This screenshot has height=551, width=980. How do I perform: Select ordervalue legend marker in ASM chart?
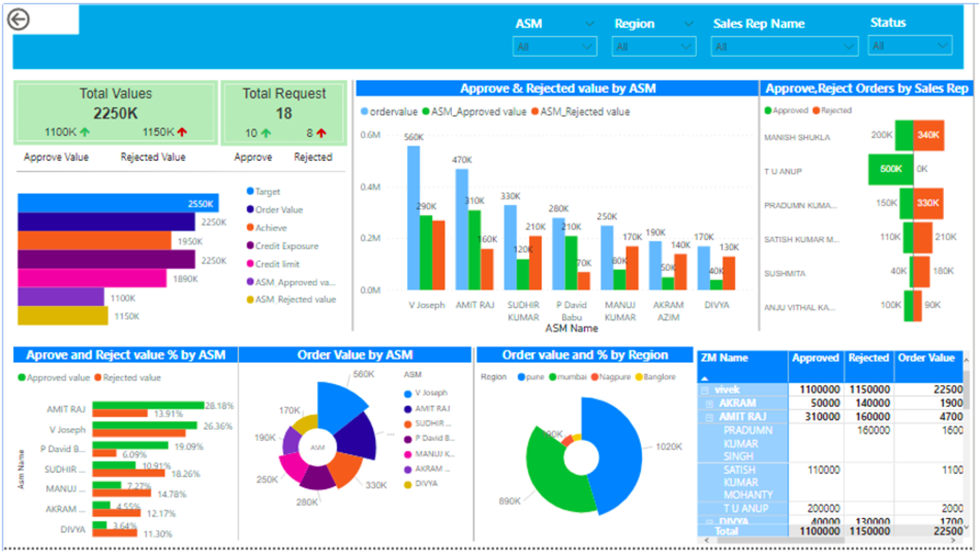364,112
